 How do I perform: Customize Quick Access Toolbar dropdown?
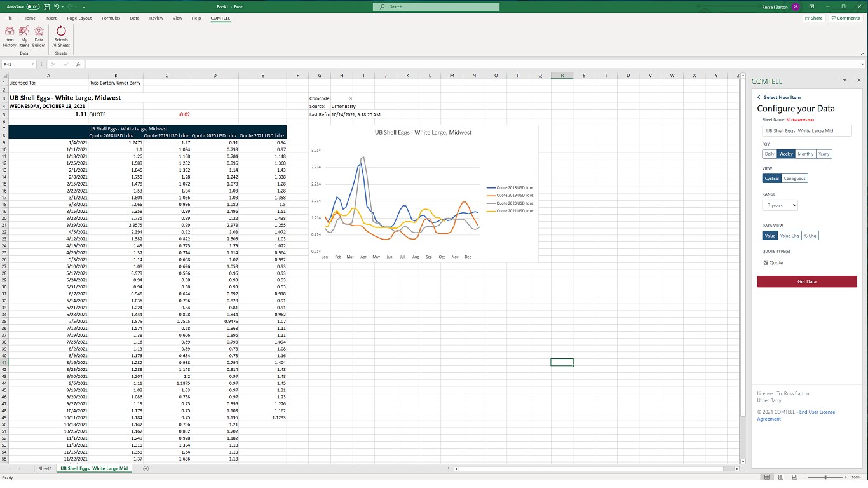(83, 6)
